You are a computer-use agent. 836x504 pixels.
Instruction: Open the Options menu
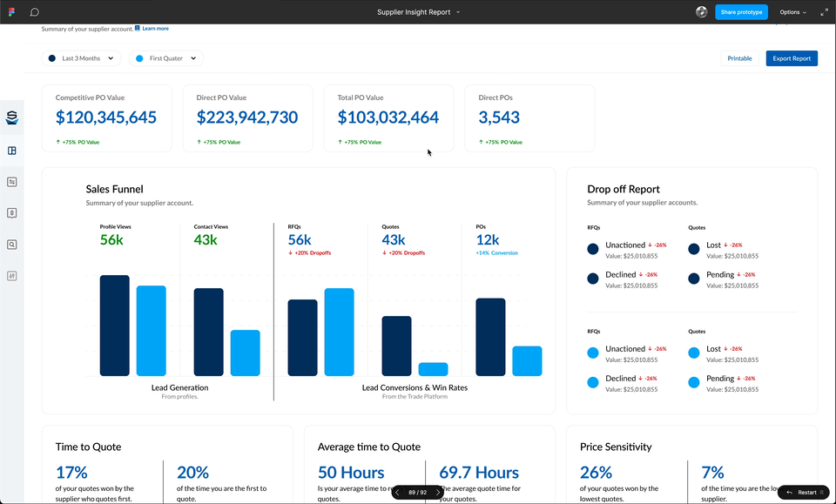tap(792, 12)
